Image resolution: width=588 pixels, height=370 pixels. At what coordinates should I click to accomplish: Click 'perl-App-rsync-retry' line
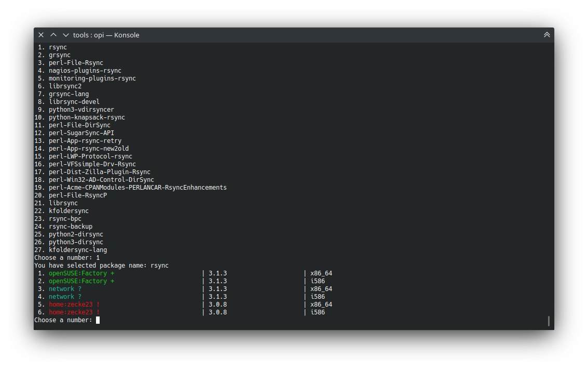85,141
